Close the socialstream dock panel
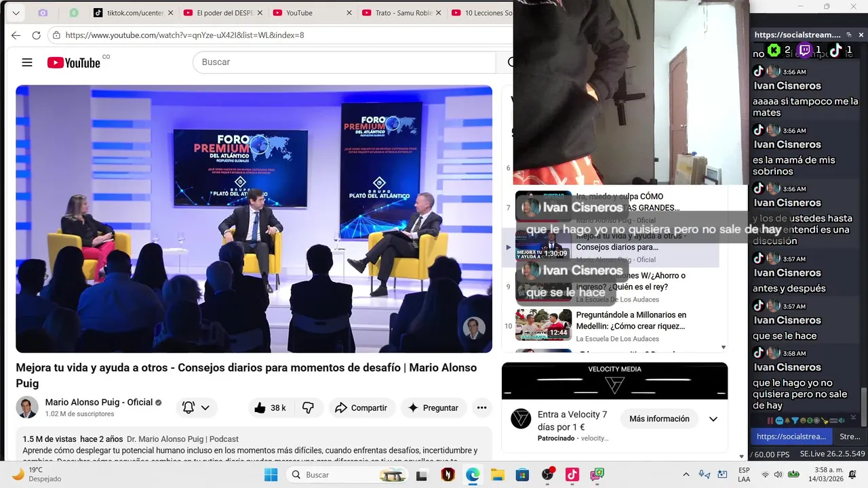This screenshot has width=868, height=488. (861, 35)
